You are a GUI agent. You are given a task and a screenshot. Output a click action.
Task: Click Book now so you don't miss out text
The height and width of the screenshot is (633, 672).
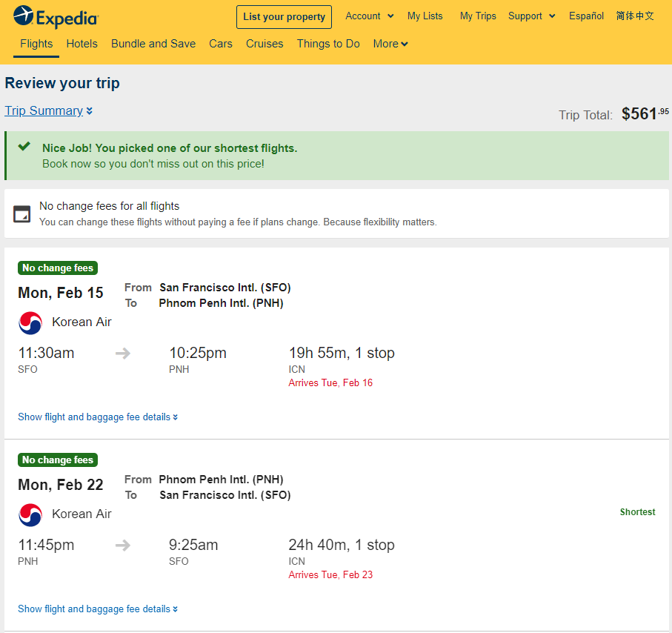pos(153,165)
